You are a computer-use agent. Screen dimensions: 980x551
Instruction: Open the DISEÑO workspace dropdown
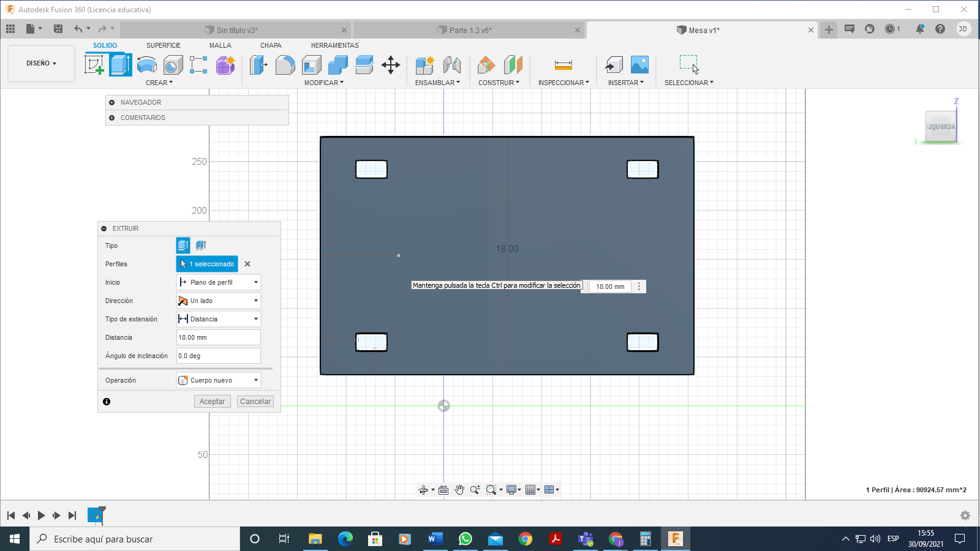41,63
